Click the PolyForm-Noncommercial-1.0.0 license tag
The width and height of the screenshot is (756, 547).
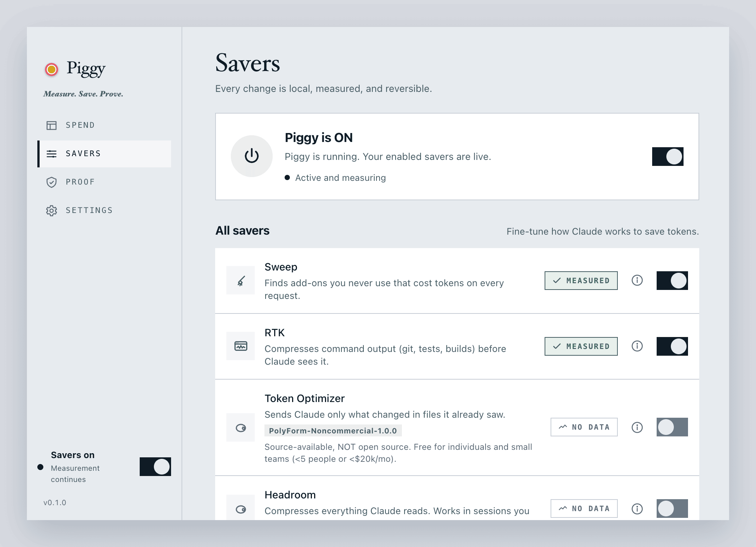(333, 430)
